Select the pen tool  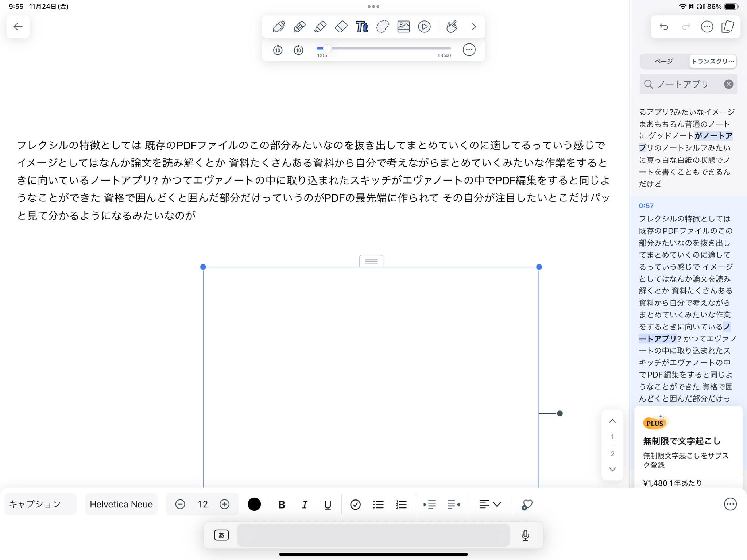pyautogui.click(x=278, y=26)
